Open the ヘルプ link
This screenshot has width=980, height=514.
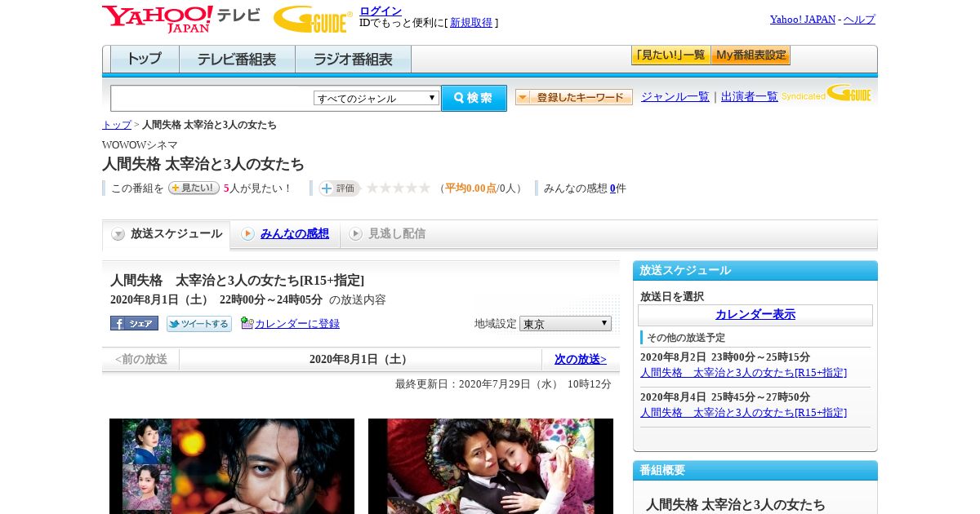pyautogui.click(x=859, y=20)
